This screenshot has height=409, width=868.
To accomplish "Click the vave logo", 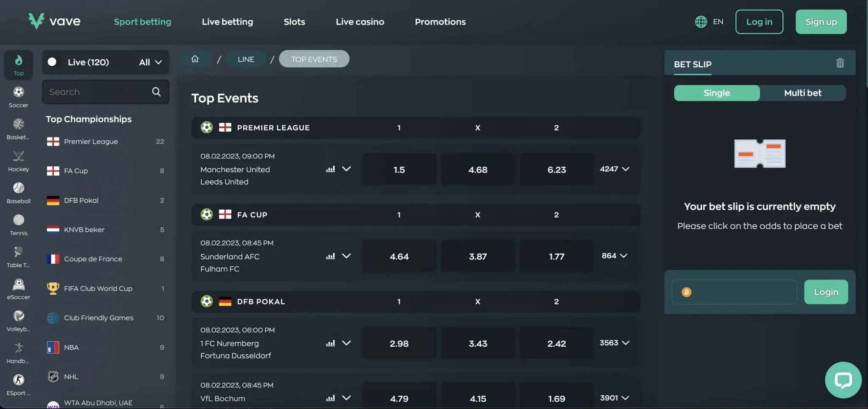I will (54, 21).
